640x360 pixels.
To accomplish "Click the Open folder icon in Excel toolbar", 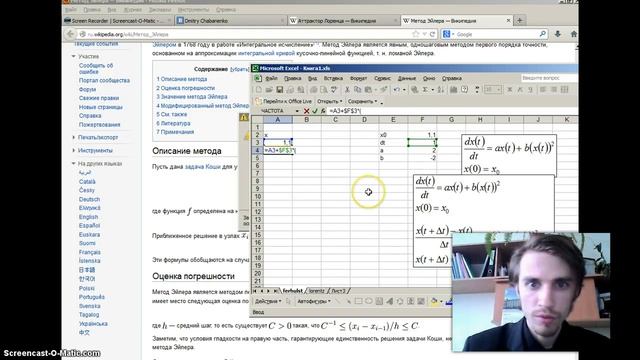I will tap(269, 90).
